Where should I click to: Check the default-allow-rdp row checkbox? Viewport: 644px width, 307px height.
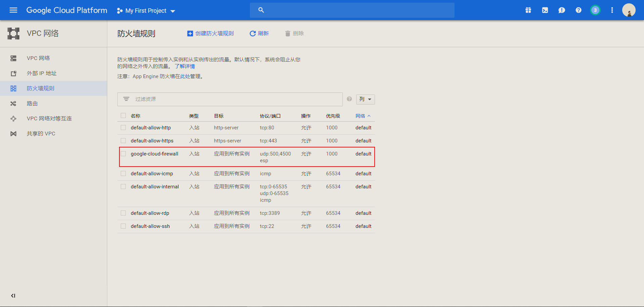(x=123, y=213)
